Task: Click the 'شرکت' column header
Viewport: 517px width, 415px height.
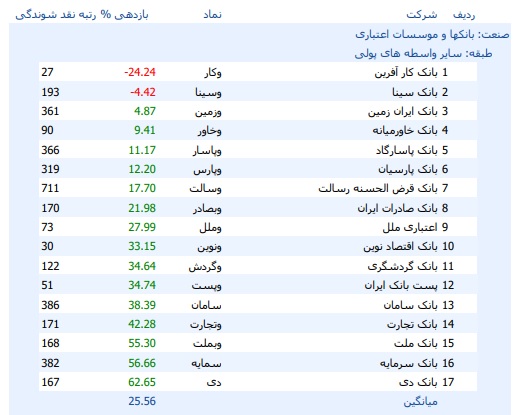Action: [422, 15]
